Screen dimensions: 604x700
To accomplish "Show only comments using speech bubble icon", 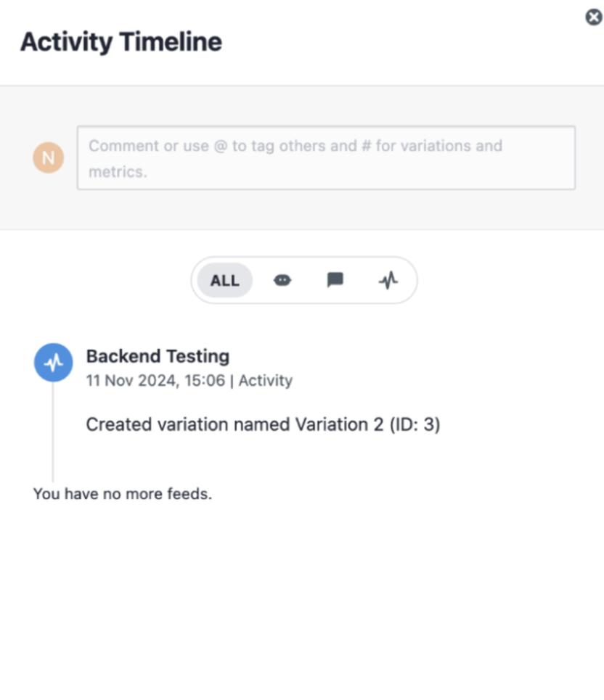I will pos(335,280).
